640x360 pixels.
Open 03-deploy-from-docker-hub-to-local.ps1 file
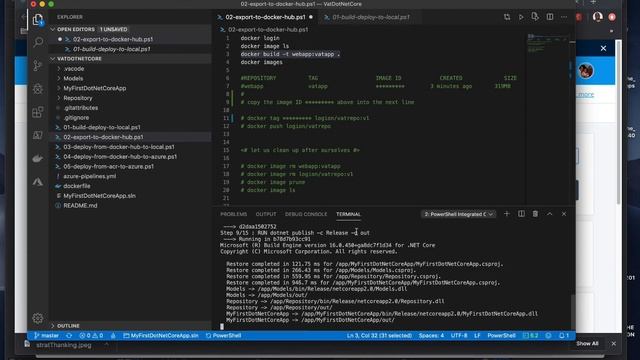click(119, 147)
